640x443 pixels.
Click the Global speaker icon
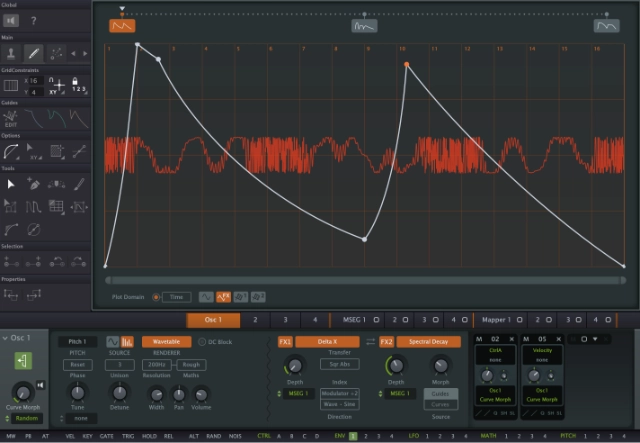11,20
